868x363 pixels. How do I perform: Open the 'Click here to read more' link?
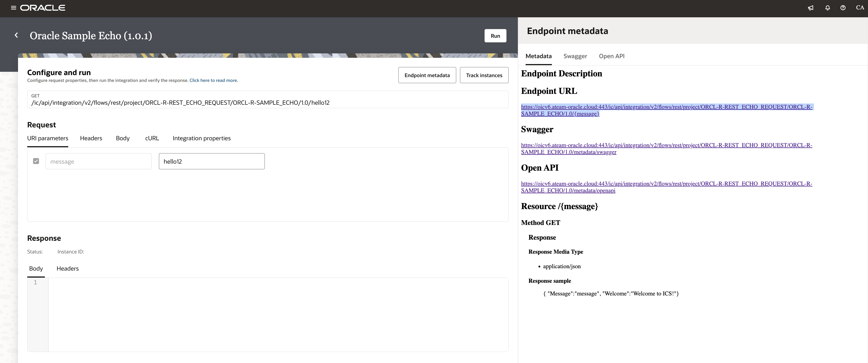pos(213,81)
